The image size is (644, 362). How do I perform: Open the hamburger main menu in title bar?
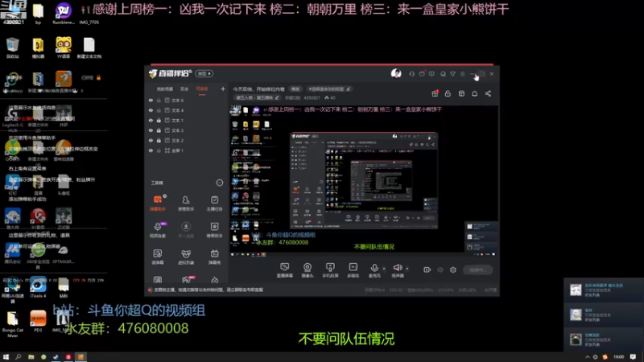tap(462, 74)
